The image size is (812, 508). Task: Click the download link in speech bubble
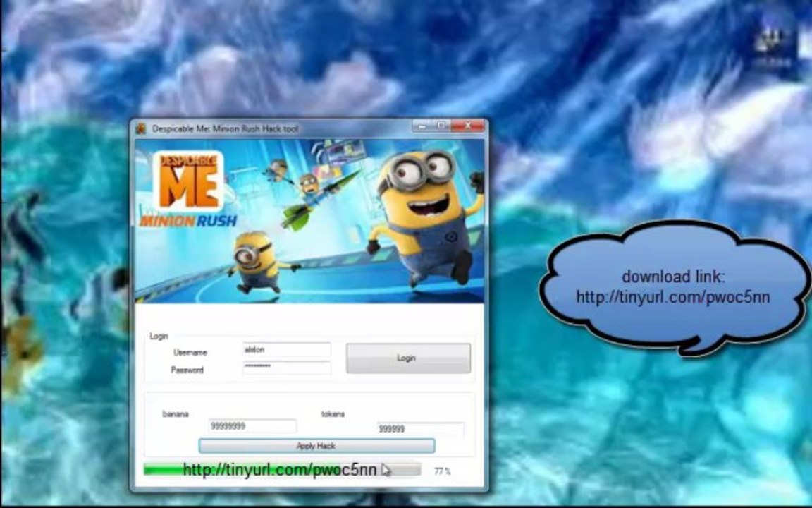pyautogui.click(x=673, y=297)
